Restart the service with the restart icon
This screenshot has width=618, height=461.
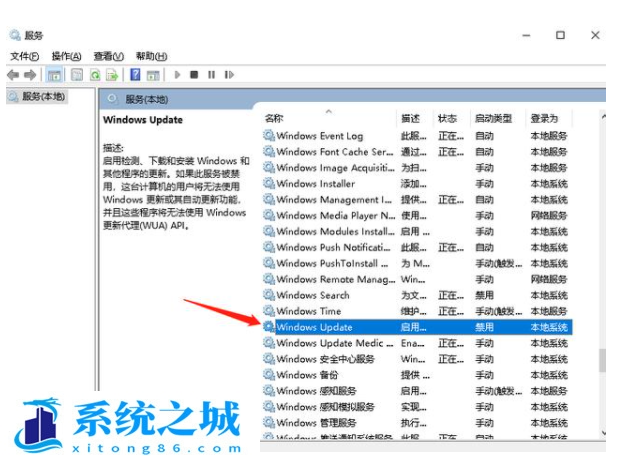(229, 74)
